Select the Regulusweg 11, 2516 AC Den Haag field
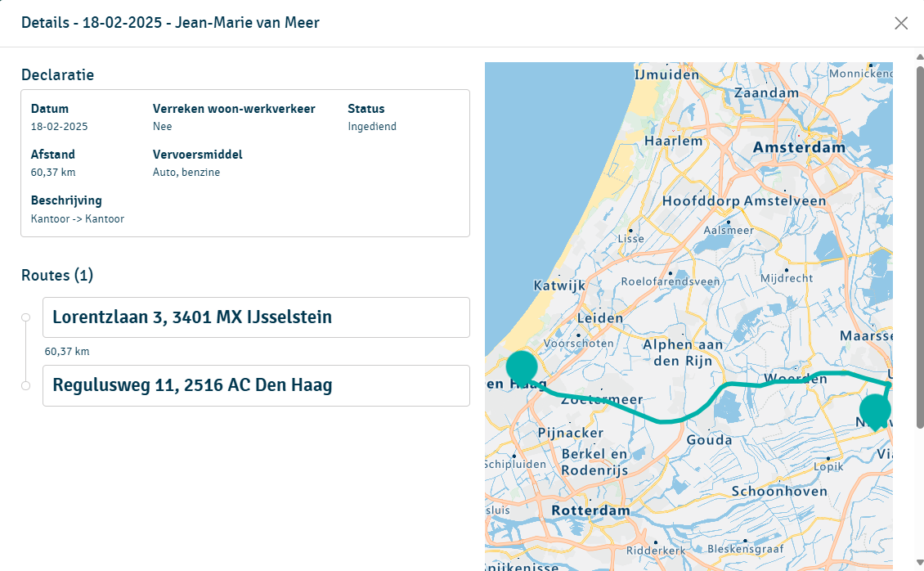This screenshot has width=924, height=571. tap(256, 385)
